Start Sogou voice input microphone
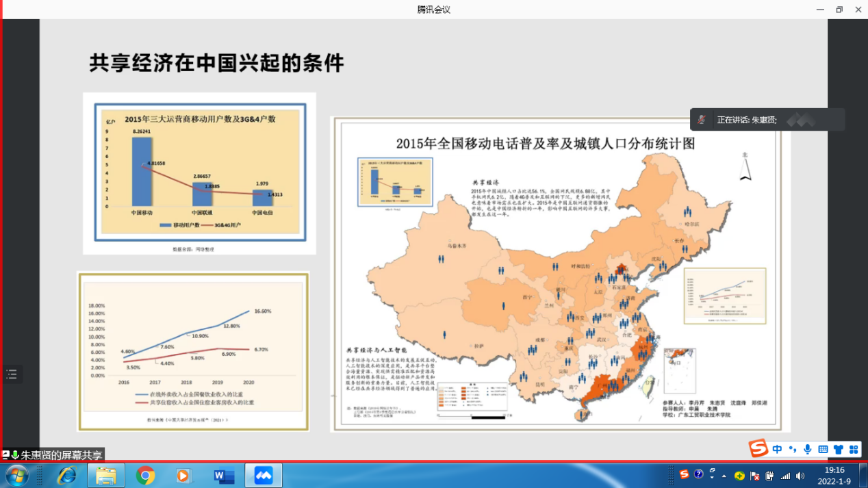The height and width of the screenshot is (488, 868). [x=808, y=450]
